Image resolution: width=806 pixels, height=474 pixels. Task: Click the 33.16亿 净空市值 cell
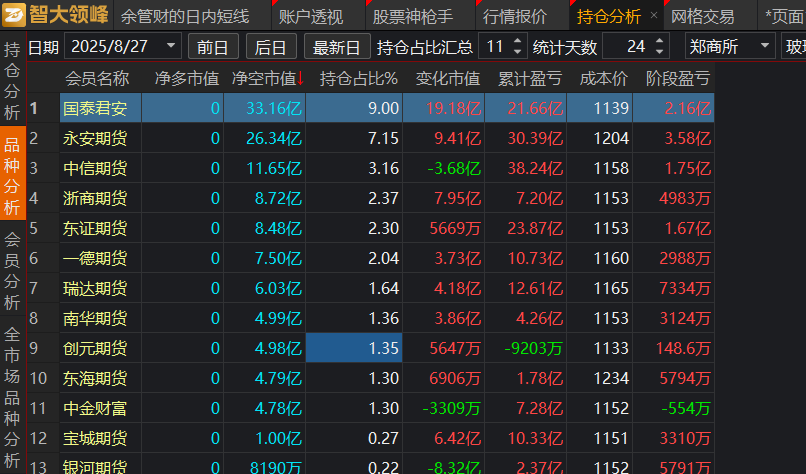(x=265, y=108)
